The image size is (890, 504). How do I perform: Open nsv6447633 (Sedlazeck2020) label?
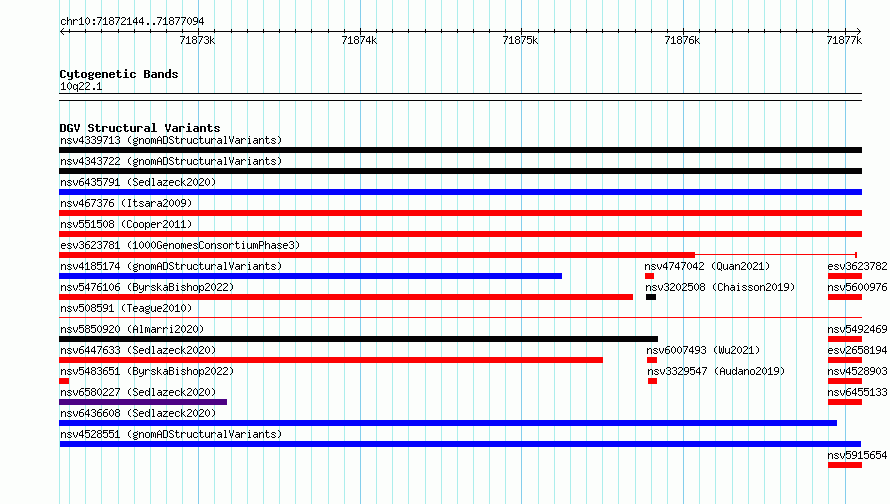coord(138,350)
